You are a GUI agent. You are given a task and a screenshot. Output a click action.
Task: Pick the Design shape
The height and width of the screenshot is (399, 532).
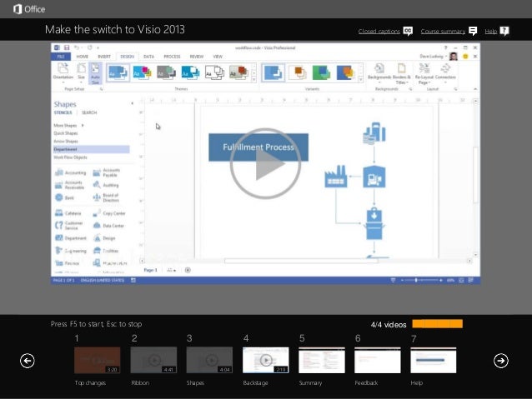tap(104, 238)
